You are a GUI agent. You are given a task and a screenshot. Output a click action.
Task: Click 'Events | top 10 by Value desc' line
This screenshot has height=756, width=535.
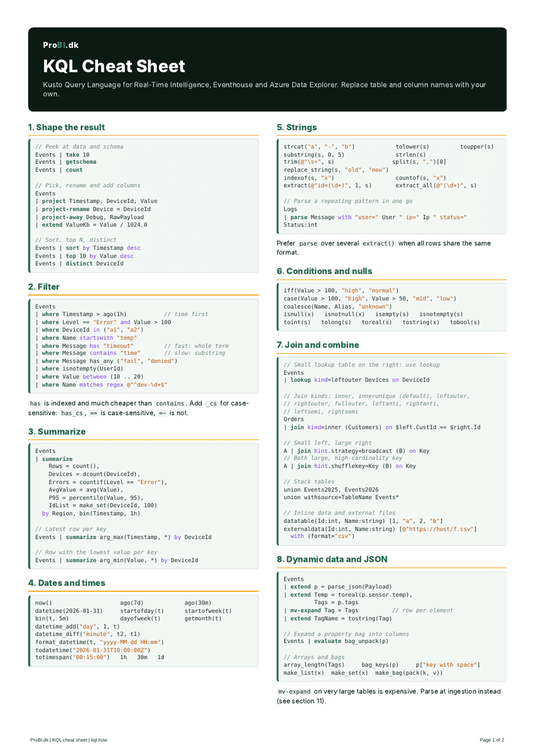pos(84,256)
